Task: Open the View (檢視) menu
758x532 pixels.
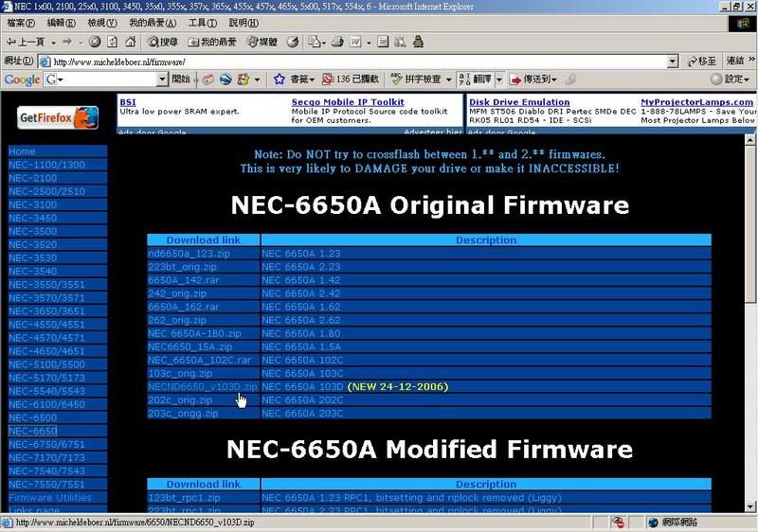Action: (x=102, y=23)
